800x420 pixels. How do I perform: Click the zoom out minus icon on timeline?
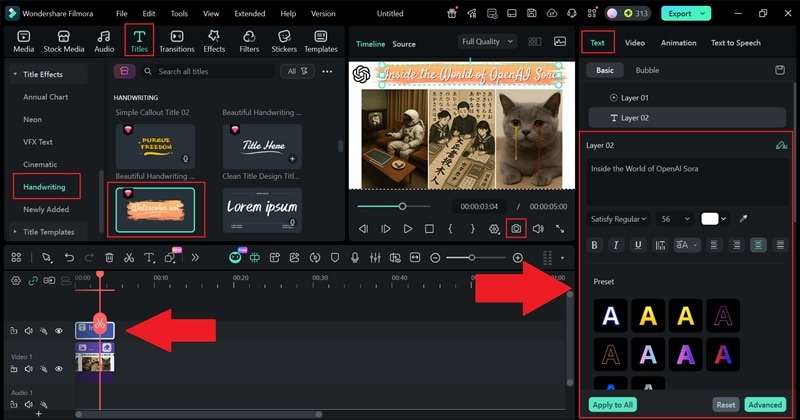click(x=435, y=258)
